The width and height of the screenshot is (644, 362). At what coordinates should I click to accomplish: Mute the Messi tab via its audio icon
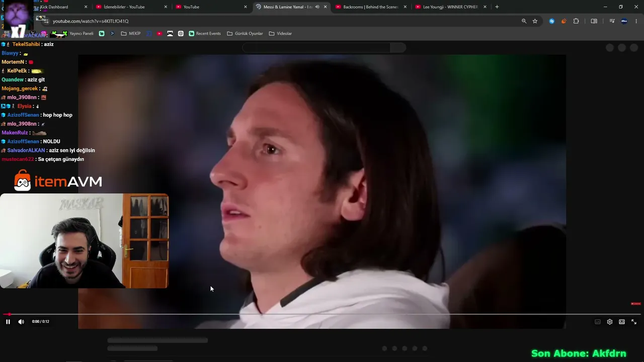(317, 7)
